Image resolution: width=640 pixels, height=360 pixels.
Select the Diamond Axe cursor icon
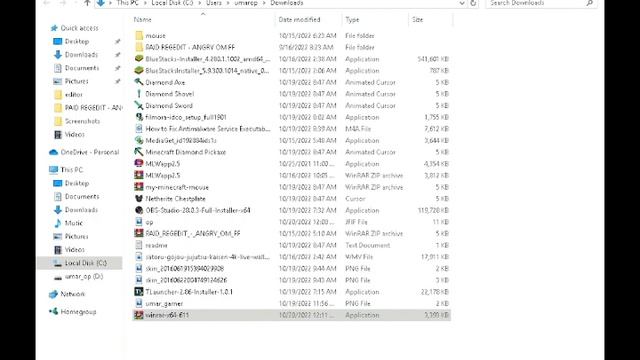click(x=139, y=82)
